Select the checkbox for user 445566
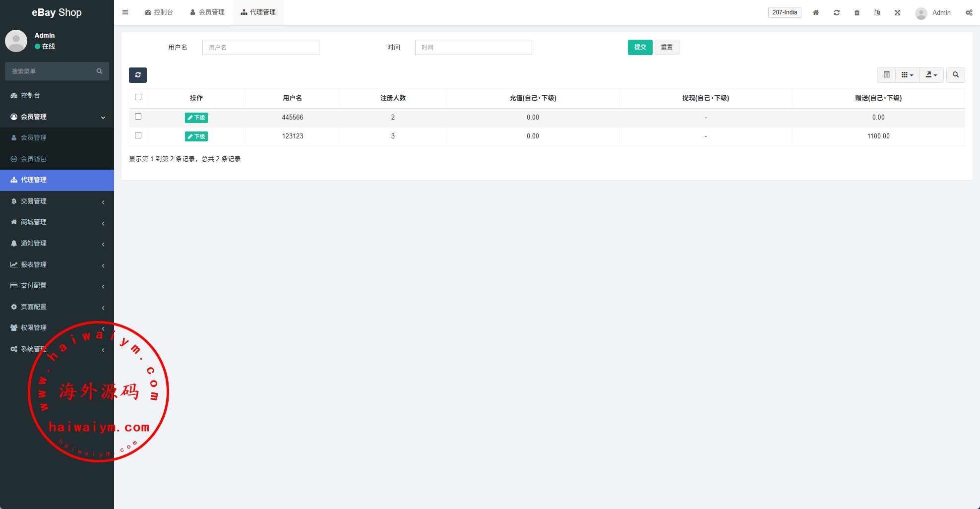This screenshot has width=980, height=509. pos(138,117)
